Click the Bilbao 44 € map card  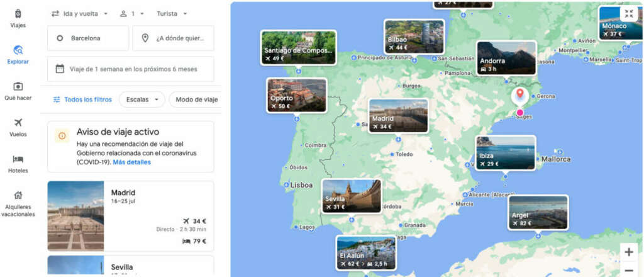click(x=414, y=37)
